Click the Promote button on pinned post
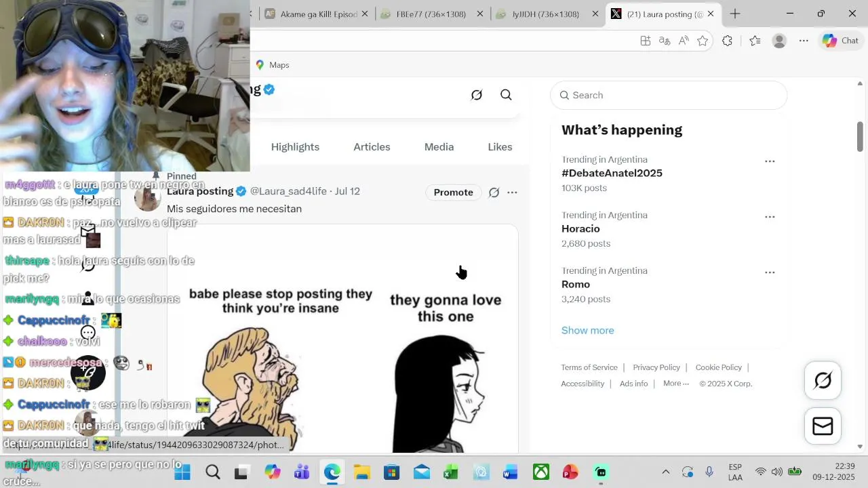The image size is (868, 488). tap(454, 192)
